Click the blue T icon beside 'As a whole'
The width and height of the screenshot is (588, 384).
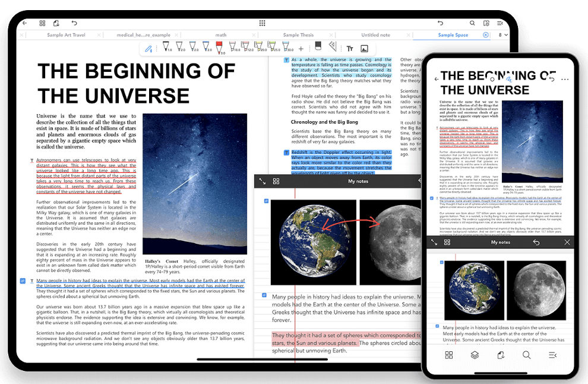pyautogui.click(x=286, y=60)
